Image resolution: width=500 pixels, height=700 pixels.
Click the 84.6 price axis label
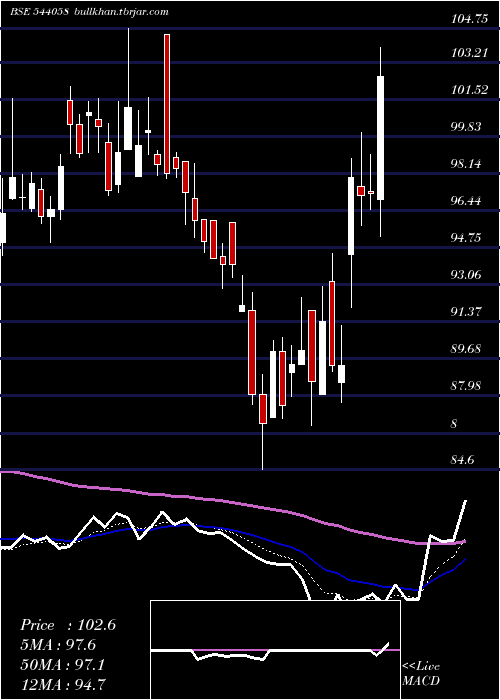(x=463, y=459)
